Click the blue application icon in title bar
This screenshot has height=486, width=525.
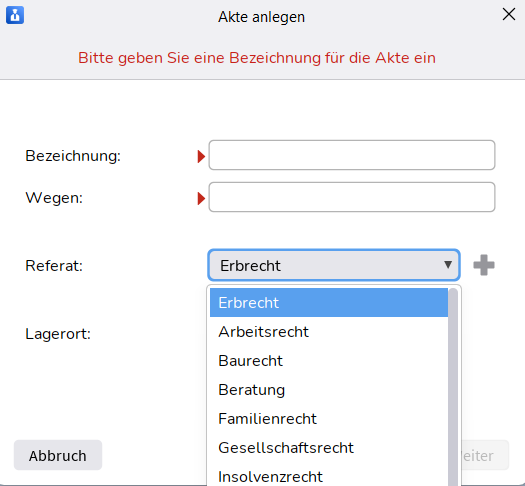pyautogui.click(x=15, y=15)
